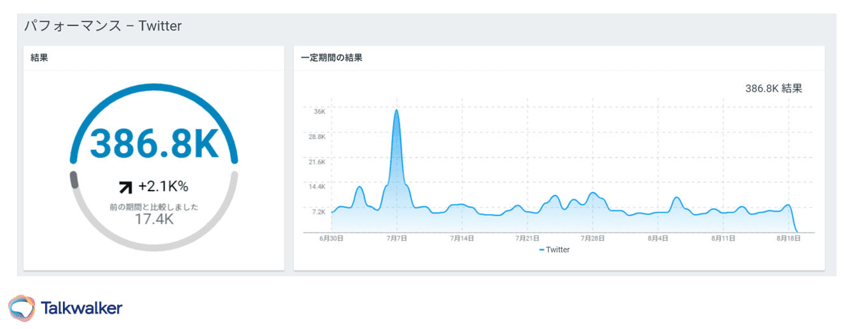Click the blue arc of the gauge
Viewport: 868px width, 329px height.
click(x=153, y=91)
